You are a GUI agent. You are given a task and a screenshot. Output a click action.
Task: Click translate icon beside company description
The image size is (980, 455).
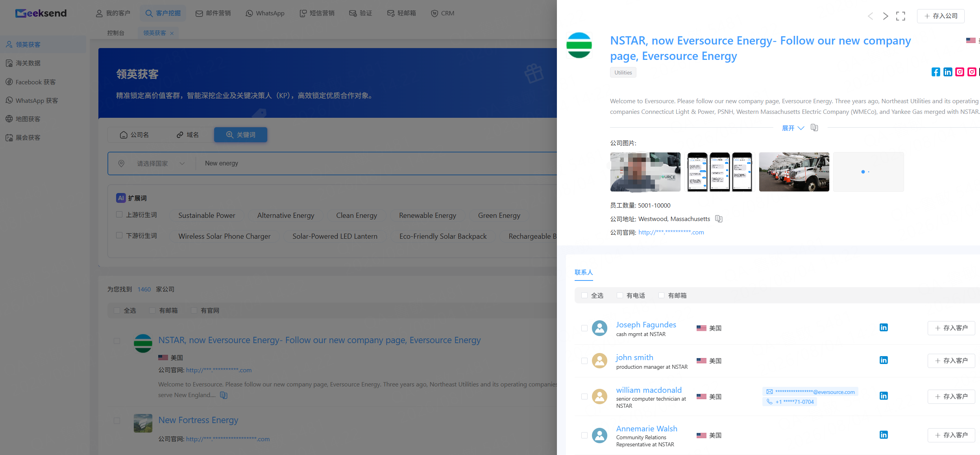pos(814,128)
